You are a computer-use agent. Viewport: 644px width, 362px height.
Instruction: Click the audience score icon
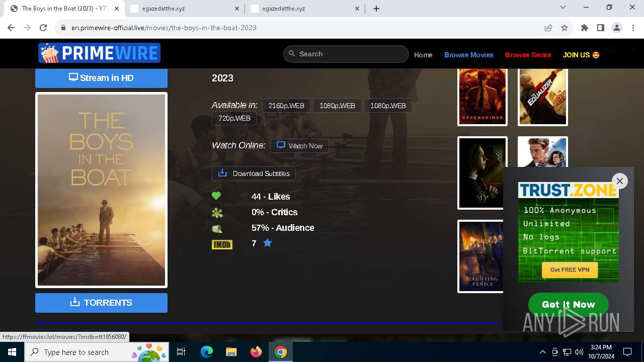point(217,228)
